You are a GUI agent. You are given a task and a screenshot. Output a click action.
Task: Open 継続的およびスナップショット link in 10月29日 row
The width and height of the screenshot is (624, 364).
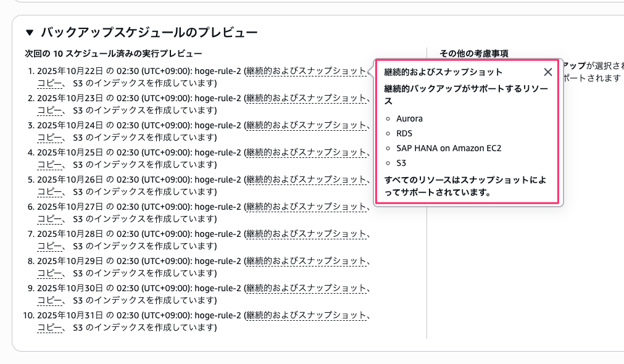click(x=306, y=261)
